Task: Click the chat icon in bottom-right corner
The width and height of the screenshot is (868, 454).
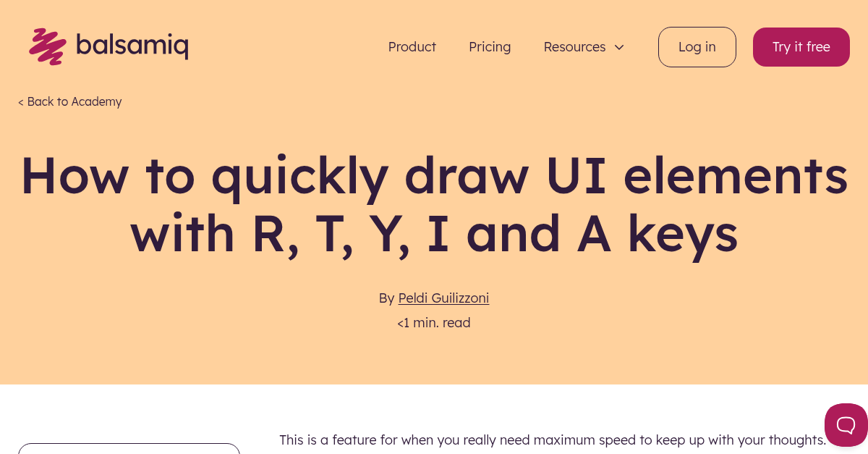Action: 846,425
